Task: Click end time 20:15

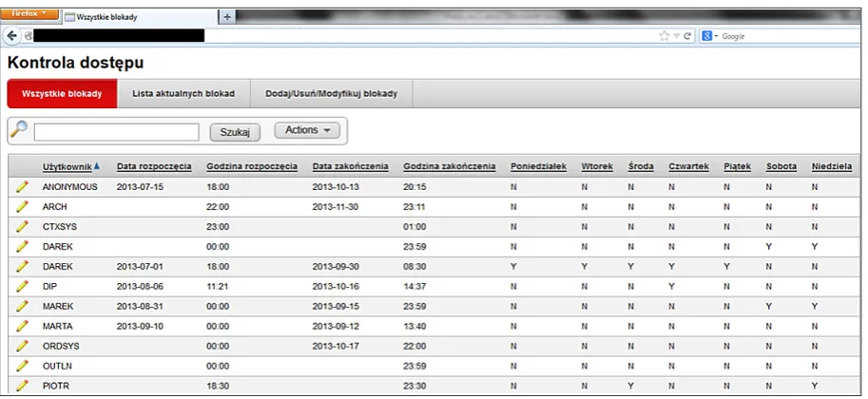Action: coord(415,187)
